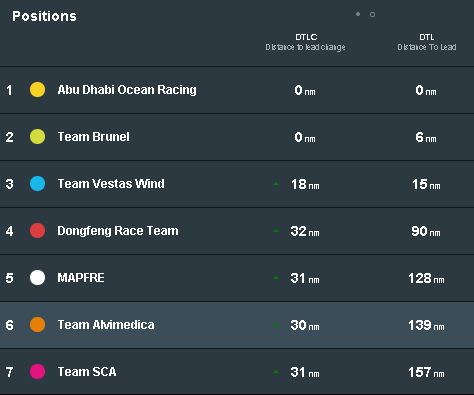Image resolution: width=474 pixels, height=395 pixels.
Task: Click Abu Dhabi Ocean Racing yellow dot
Action: (x=37, y=90)
